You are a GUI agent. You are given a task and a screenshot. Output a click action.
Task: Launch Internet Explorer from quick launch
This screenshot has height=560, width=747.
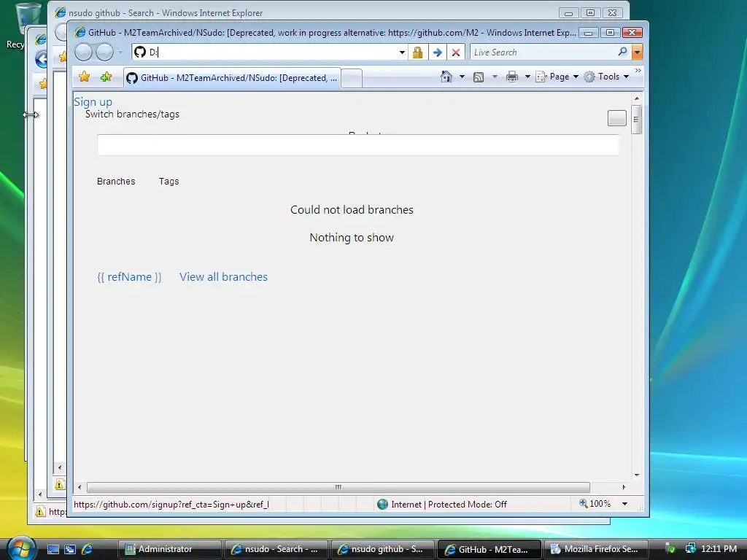(x=88, y=549)
